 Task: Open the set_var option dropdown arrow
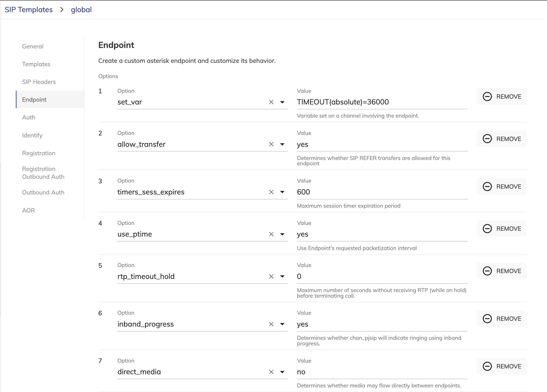point(282,102)
